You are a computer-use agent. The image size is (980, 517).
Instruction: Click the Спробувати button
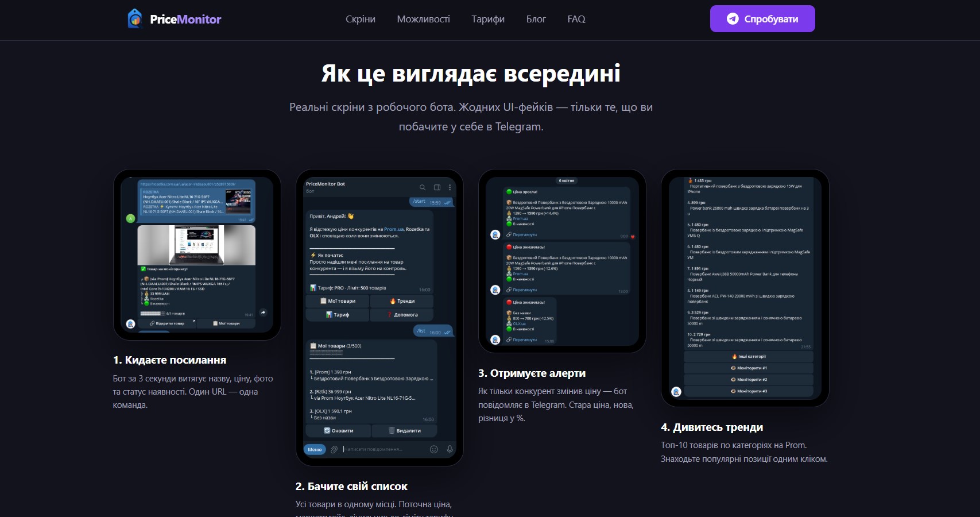tap(762, 19)
